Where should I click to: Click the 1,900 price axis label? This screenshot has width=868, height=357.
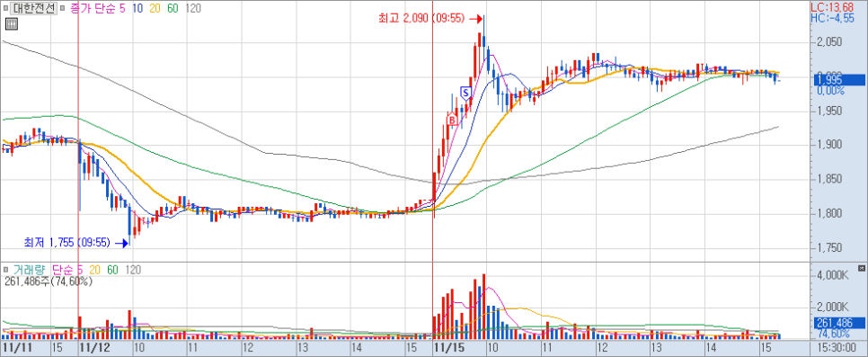[829, 146]
